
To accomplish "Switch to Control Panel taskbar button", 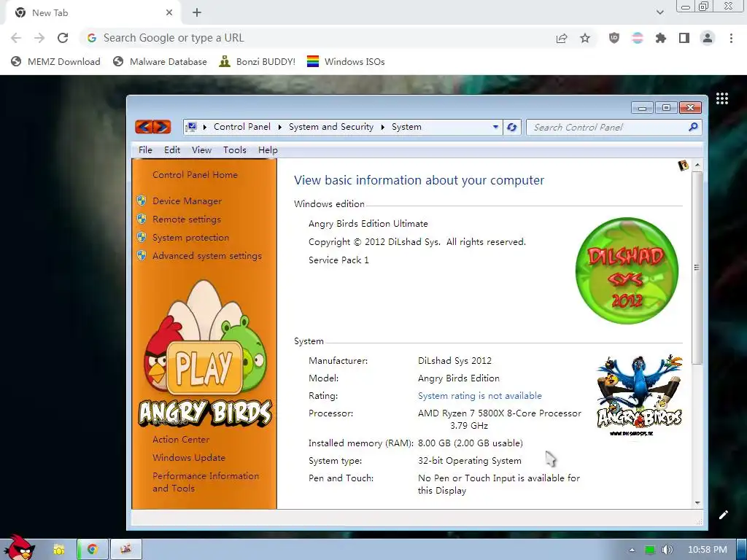I will coord(125,549).
